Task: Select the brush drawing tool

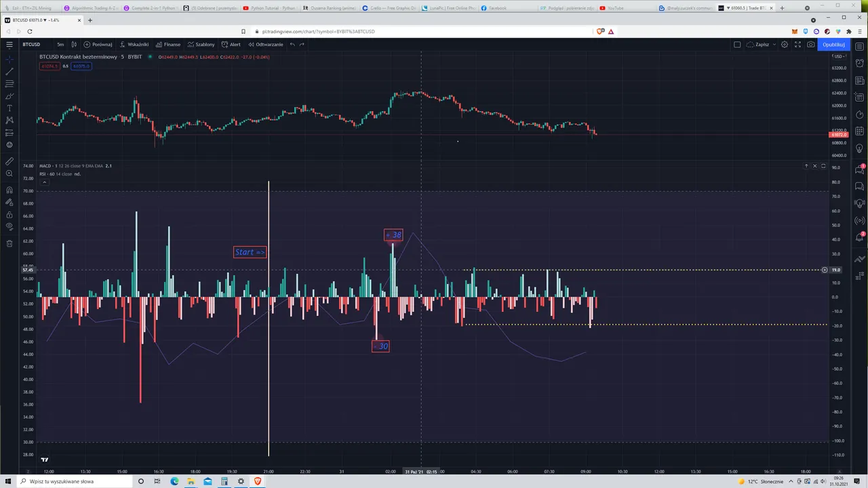Action: coord(9,96)
